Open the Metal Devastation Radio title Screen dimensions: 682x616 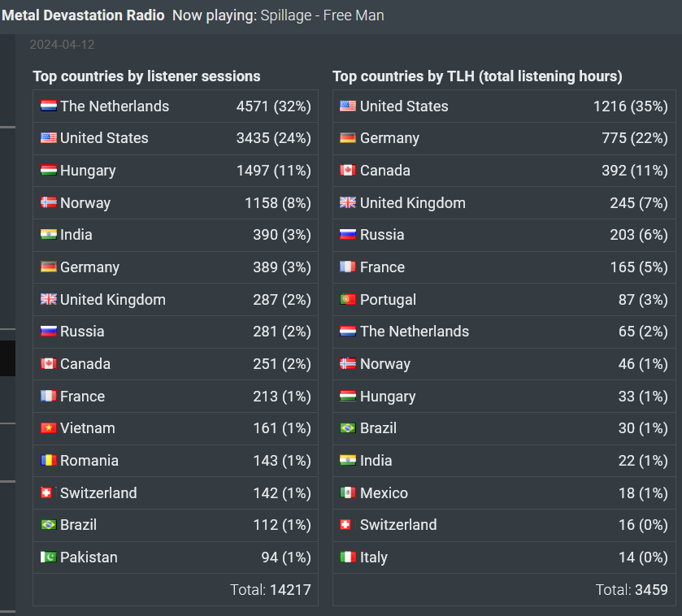coord(83,15)
